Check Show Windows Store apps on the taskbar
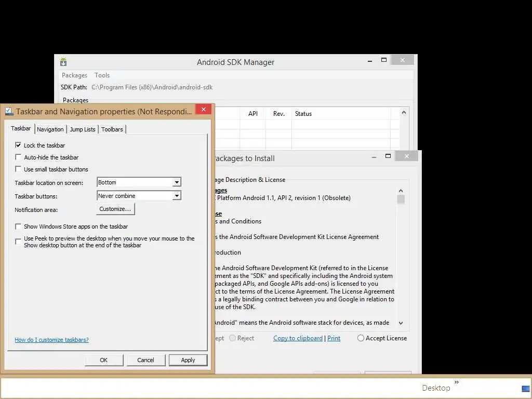The image size is (532, 399). tap(18, 227)
